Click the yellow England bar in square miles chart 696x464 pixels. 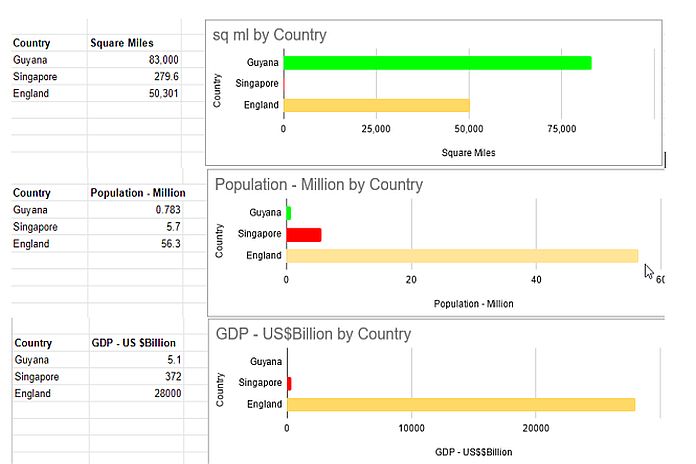[376, 105]
